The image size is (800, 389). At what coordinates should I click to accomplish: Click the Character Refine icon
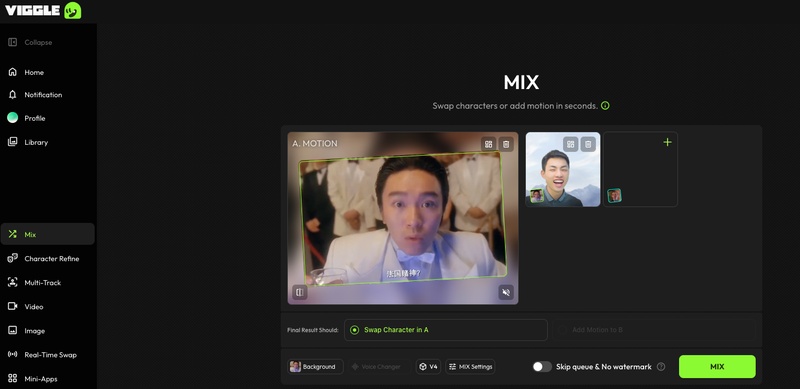pyautogui.click(x=12, y=258)
